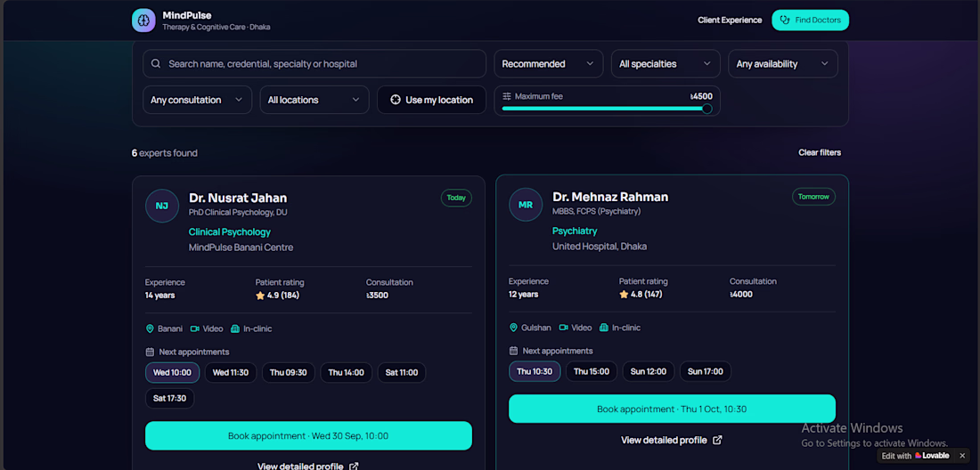
Task: Click the United Hospital, Dhaka text
Action: (x=600, y=246)
